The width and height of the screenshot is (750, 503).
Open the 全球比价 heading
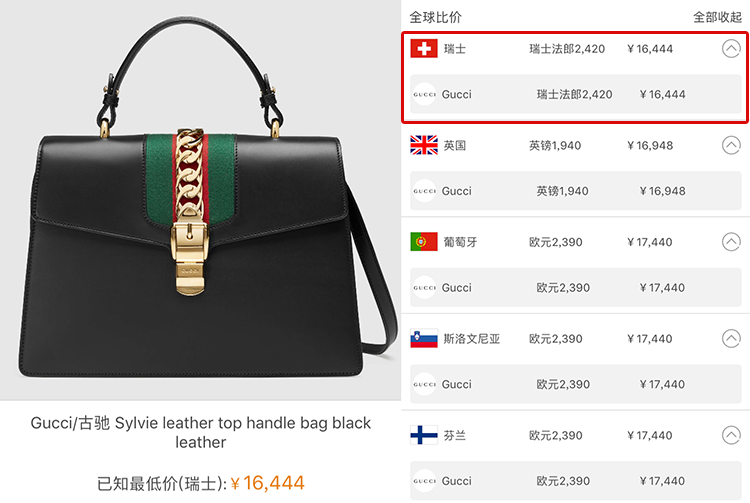(435, 18)
